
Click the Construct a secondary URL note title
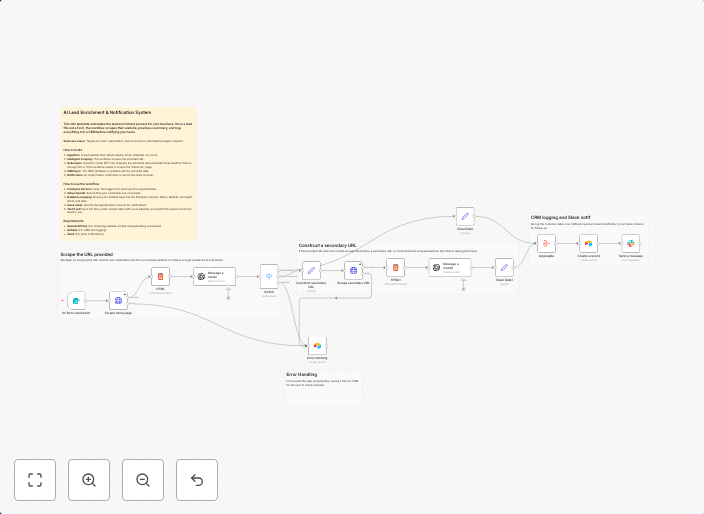pyautogui.click(x=327, y=246)
